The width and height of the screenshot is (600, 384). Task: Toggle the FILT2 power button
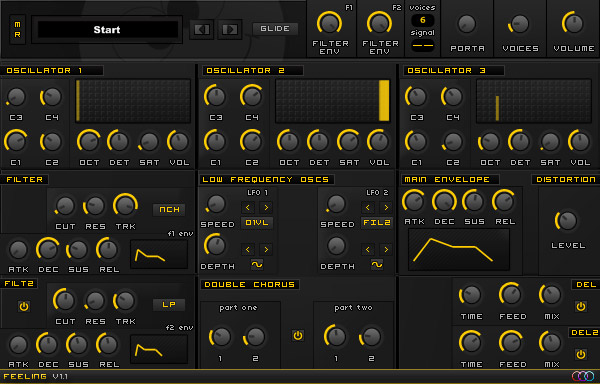pos(24,306)
